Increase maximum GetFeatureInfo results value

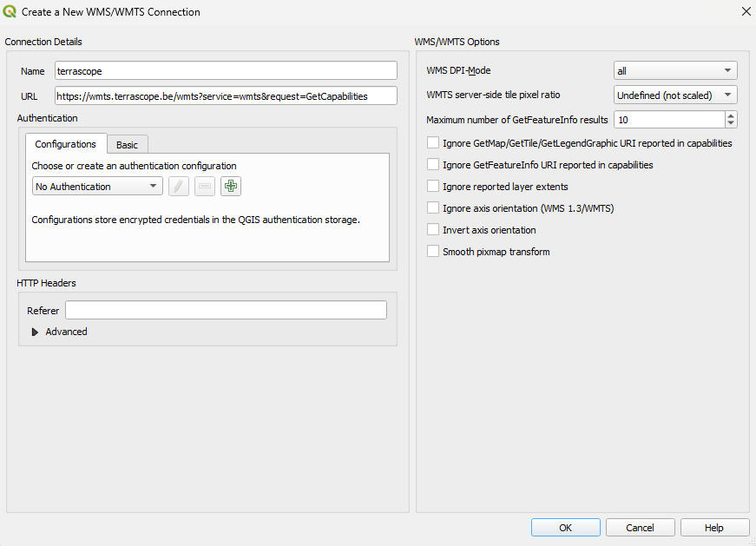(731, 115)
